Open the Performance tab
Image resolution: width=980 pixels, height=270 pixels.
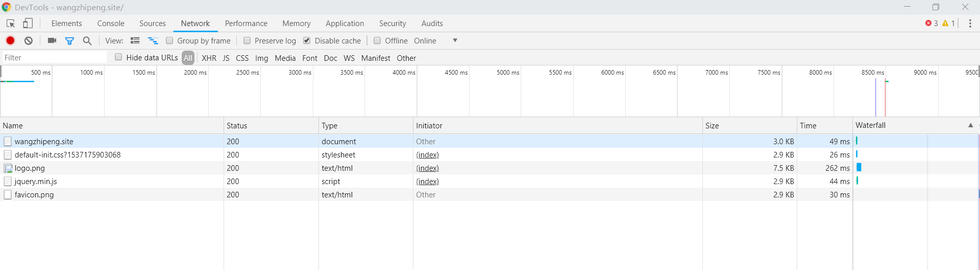(246, 24)
